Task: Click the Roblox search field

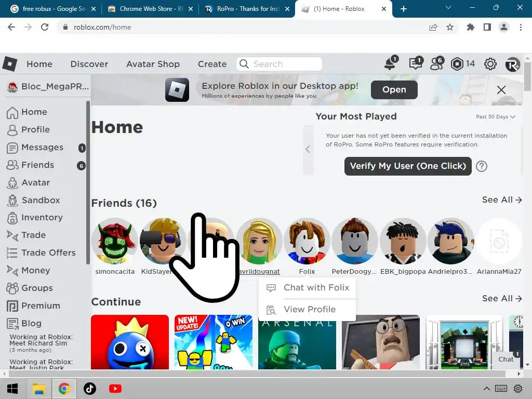Action: tap(279, 64)
